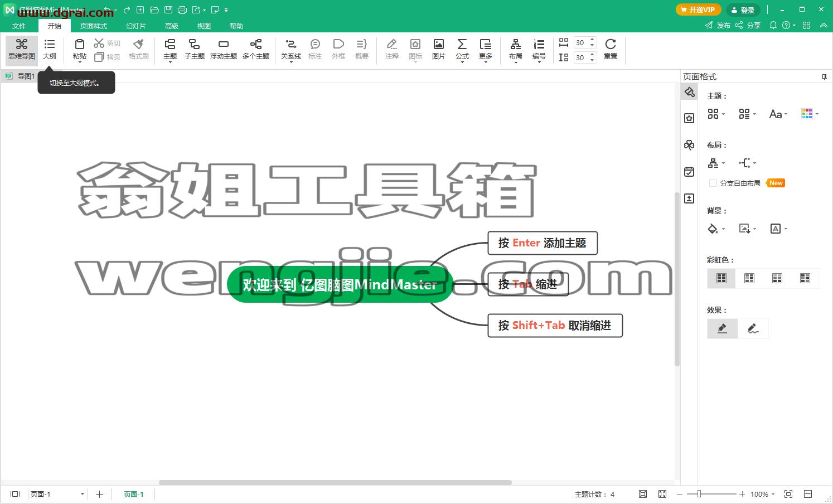Select the 思维导图 mind map mode

coord(22,50)
